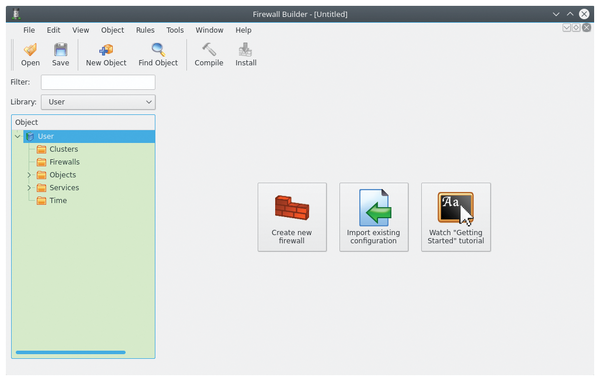
Task: Click the Services folder icon
Action: [41, 188]
